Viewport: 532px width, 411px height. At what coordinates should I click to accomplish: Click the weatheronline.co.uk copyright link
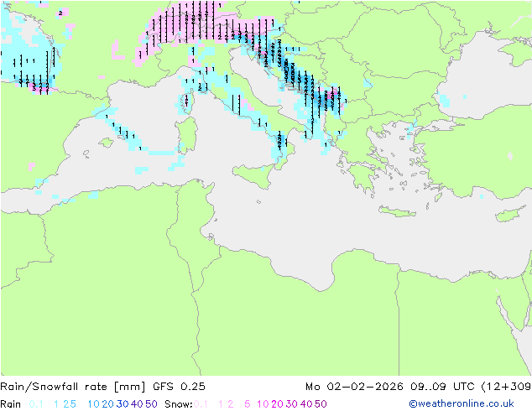462,403
